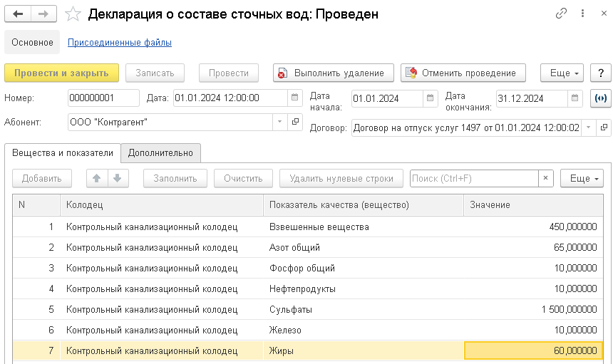Expand the Абонент dropdown list
Screen dimensions: 613x364
279,122
